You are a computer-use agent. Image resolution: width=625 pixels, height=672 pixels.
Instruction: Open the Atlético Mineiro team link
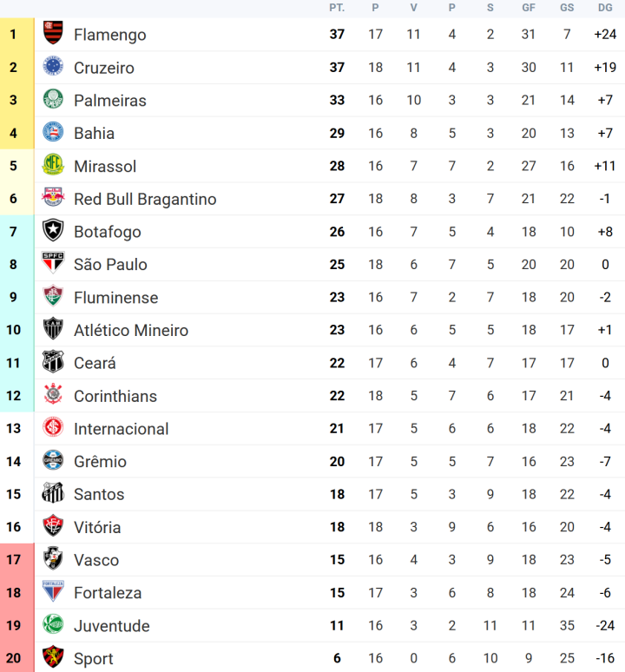(130, 330)
